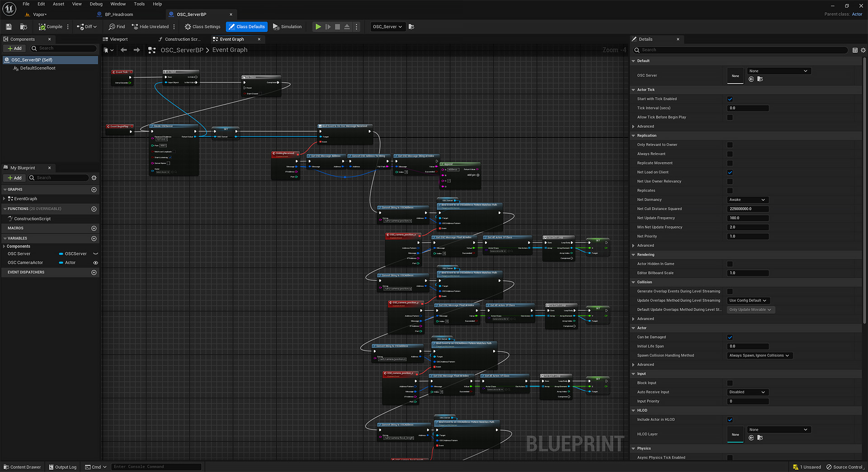Toggle Net Load on Client checkbox
Image resolution: width=868 pixels, height=472 pixels.
tap(730, 172)
